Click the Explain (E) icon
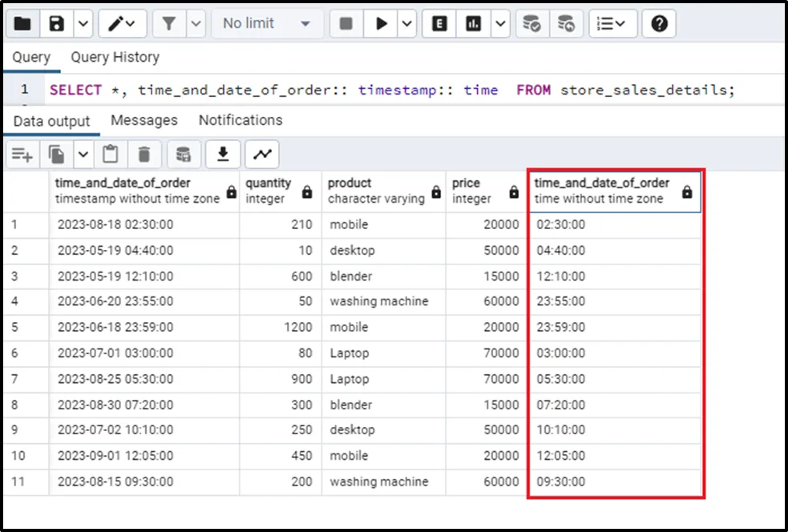The height and width of the screenshot is (532, 788). 439,24
